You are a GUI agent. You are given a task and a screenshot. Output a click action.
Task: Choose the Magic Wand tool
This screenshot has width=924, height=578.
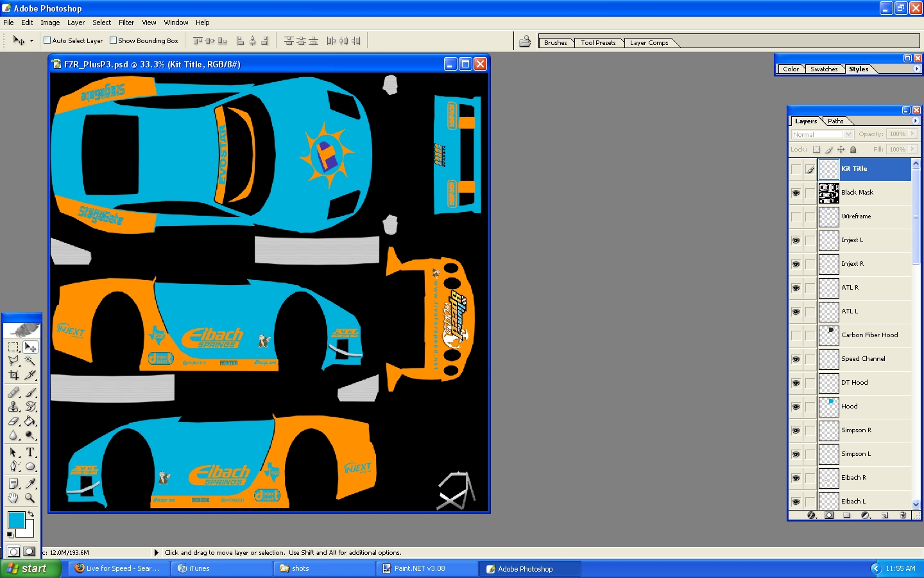(30, 361)
